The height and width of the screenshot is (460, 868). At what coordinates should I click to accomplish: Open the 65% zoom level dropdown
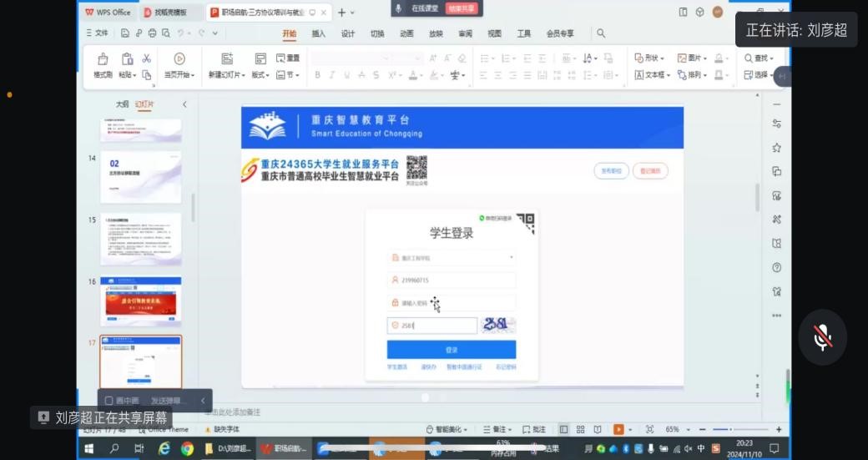(x=675, y=429)
